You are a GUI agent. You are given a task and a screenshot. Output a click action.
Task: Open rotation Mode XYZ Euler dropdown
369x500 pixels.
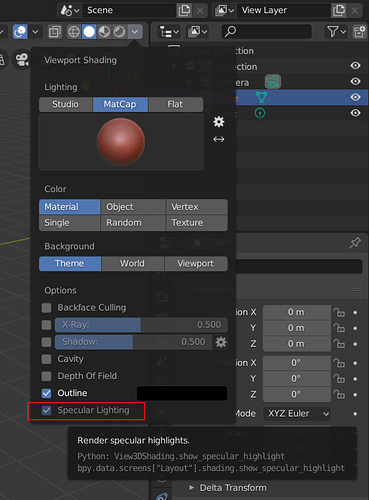(297, 414)
